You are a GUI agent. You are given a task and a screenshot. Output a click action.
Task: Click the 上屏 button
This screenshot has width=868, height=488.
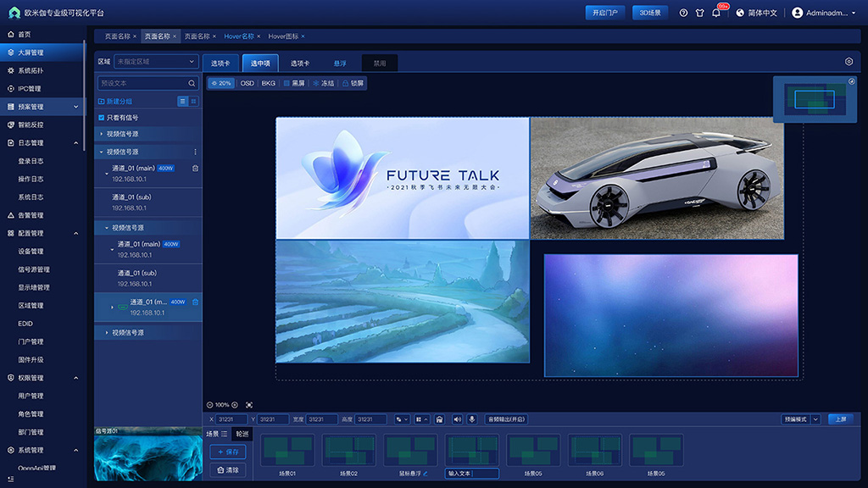841,419
